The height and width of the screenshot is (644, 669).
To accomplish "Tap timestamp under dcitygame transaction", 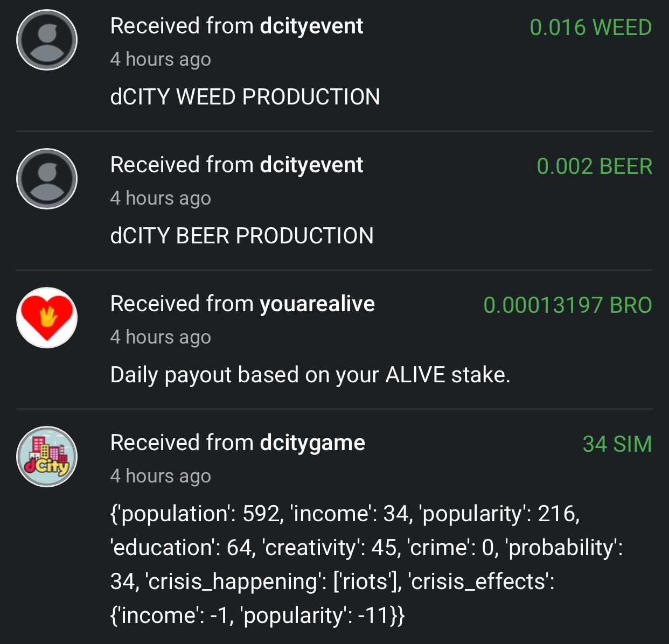I will (161, 476).
